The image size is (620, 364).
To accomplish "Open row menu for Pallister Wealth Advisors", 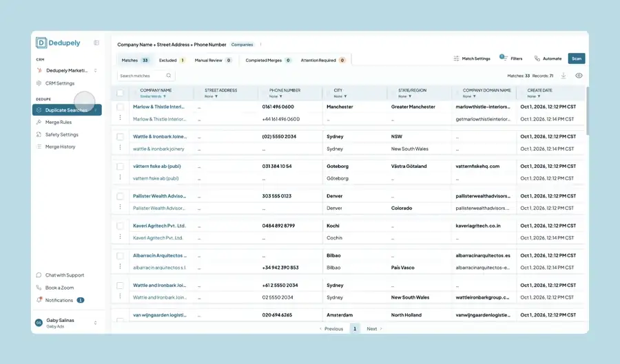I will pos(120,206).
